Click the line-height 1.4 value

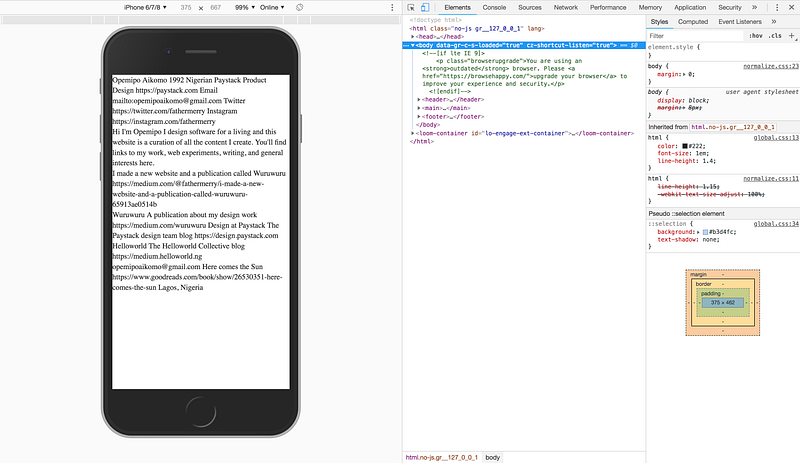tap(708, 161)
